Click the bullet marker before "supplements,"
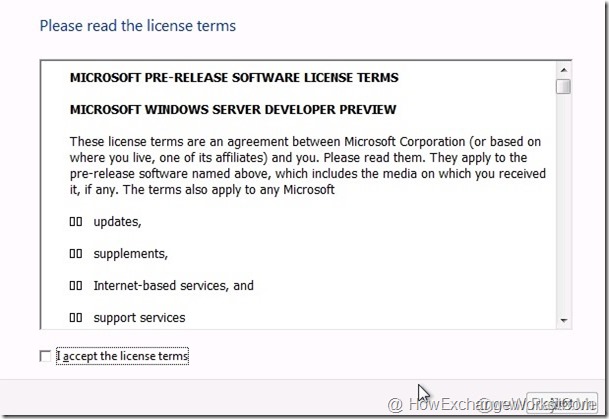The image size is (609, 419). [x=76, y=253]
